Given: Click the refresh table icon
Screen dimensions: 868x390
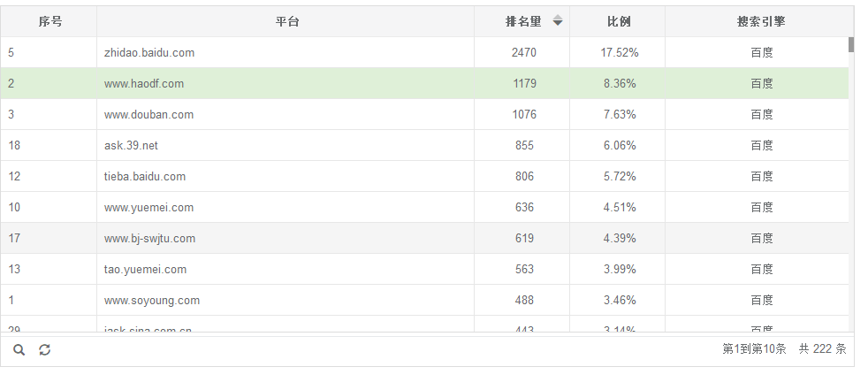Looking at the screenshot, I should [x=44, y=350].
